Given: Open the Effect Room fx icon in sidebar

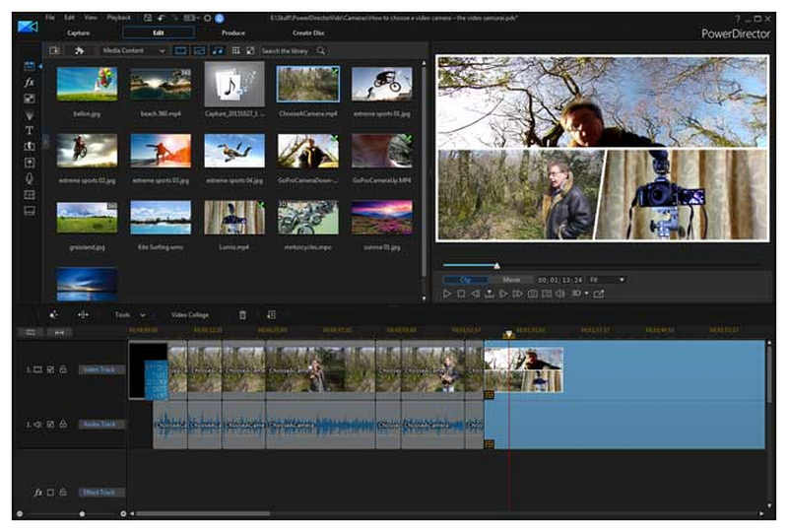Looking at the screenshot, I should point(30,83).
